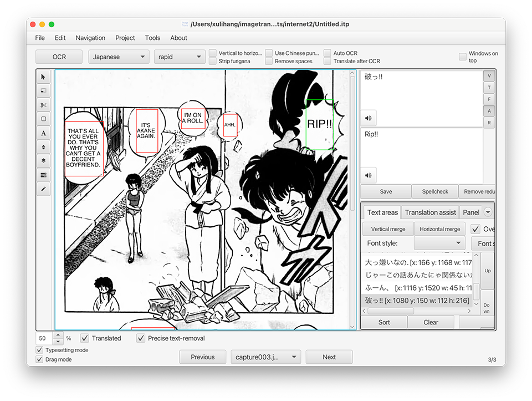Viewport: 532px width, 401px height.
Task: Select the ふーん、 text area entry
Action: click(417, 288)
